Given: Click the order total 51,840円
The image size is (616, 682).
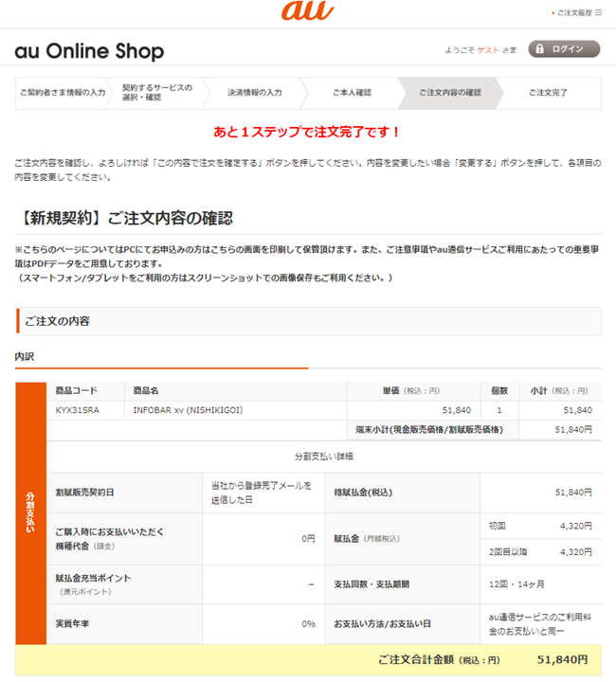Looking at the screenshot, I should click(x=562, y=660).
